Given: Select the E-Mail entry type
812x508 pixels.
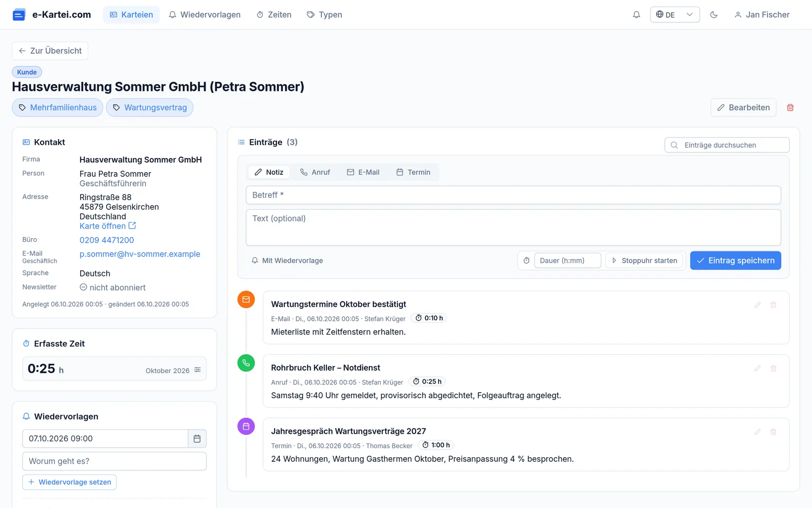Looking at the screenshot, I should (363, 172).
